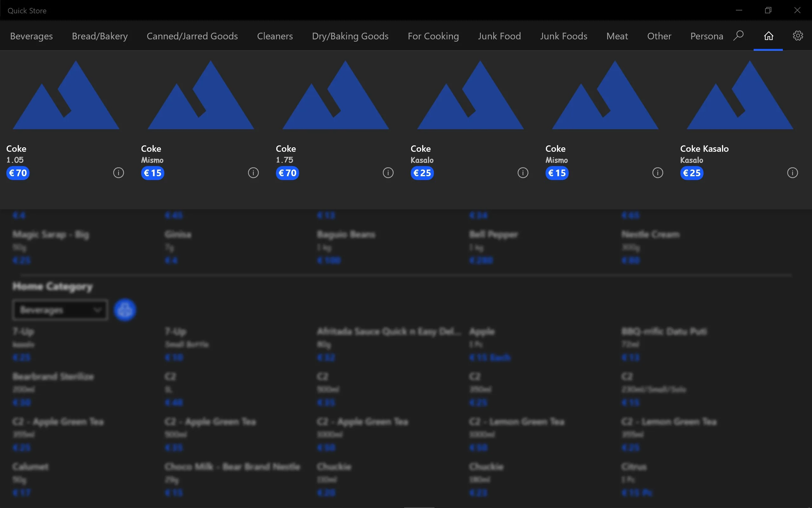The height and width of the screenshot is (508, 812).
Task: Open the Other category tab
Action: [x=659, y=36]
